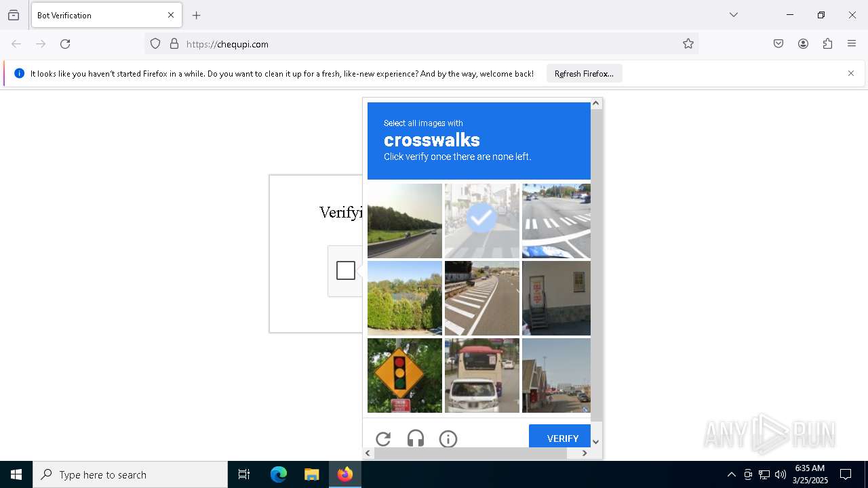
Task: Reload the captcha challenge images
Action: [x=383, y=439]
